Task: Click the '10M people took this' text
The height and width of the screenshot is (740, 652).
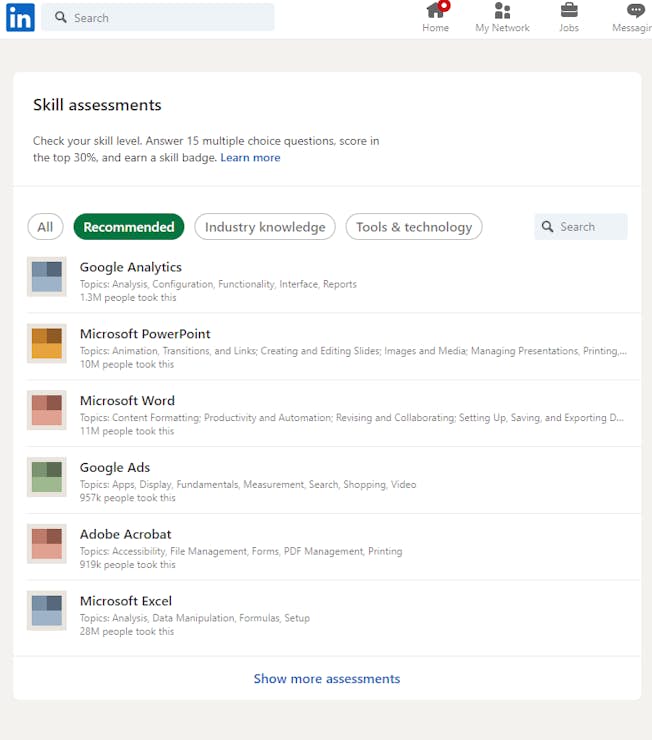Action: click(x=126, y=364)
